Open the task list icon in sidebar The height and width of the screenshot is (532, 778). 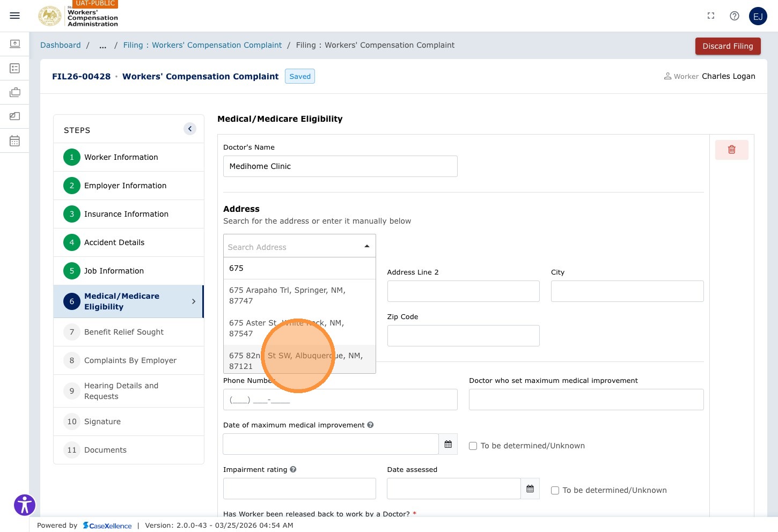click(x=15, y=68)
